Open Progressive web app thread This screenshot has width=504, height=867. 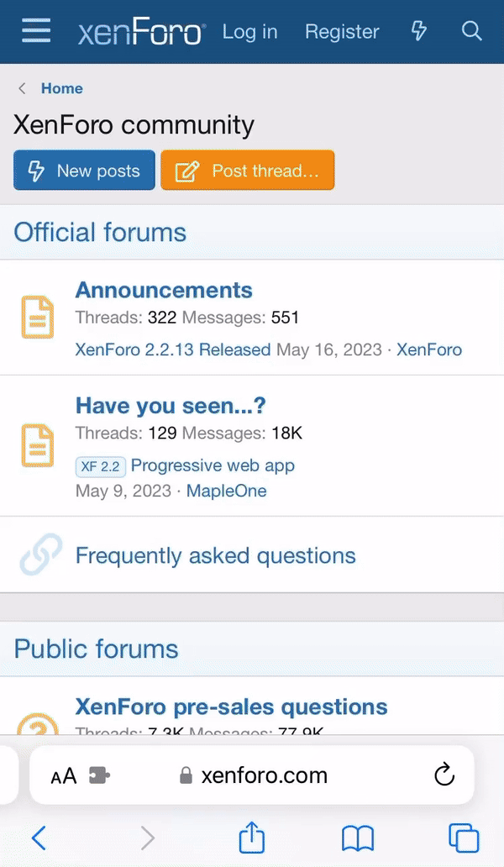point(213,465)
